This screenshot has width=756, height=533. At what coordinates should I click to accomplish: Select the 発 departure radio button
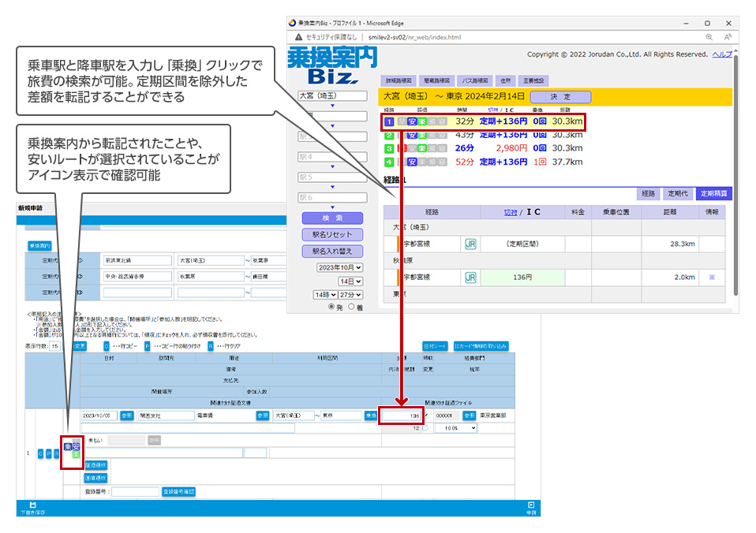coord(332,307)
